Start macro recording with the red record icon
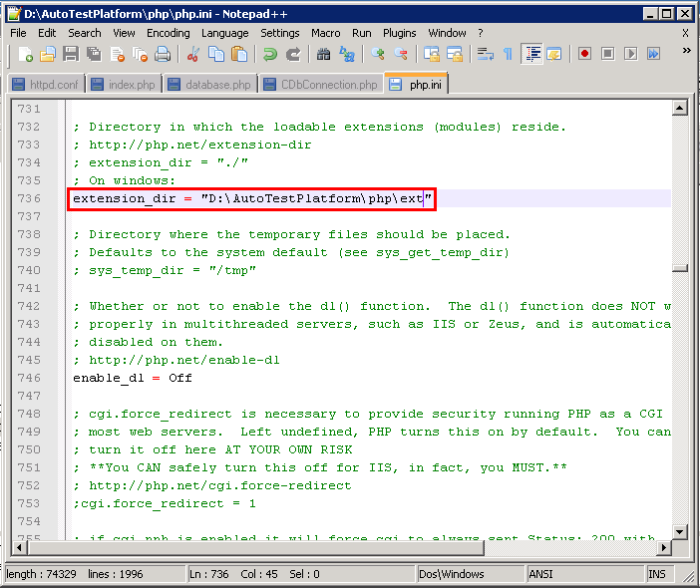The height and width of the screenshot is (588, 700). (584, 54)
